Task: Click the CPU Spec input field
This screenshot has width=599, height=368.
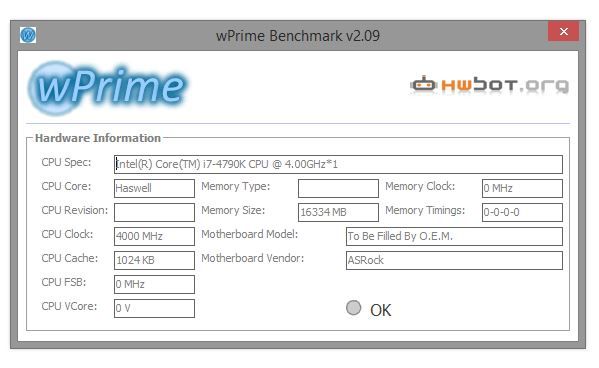Action: (338, 164)
